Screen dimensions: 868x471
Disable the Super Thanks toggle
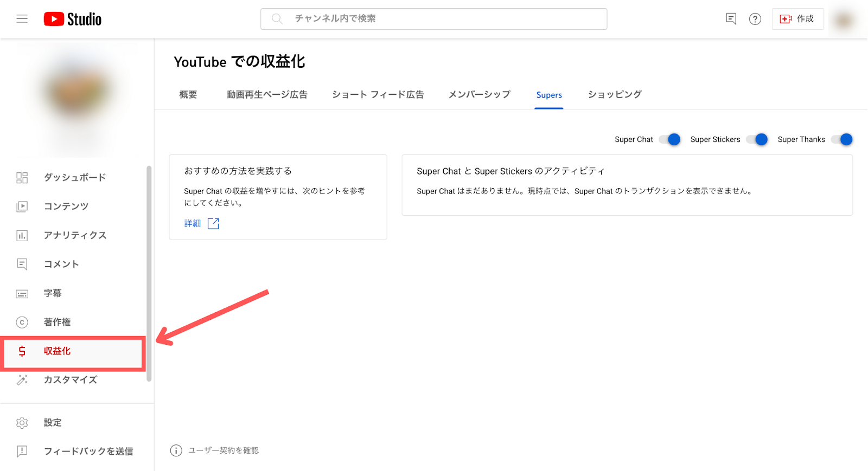842,140
